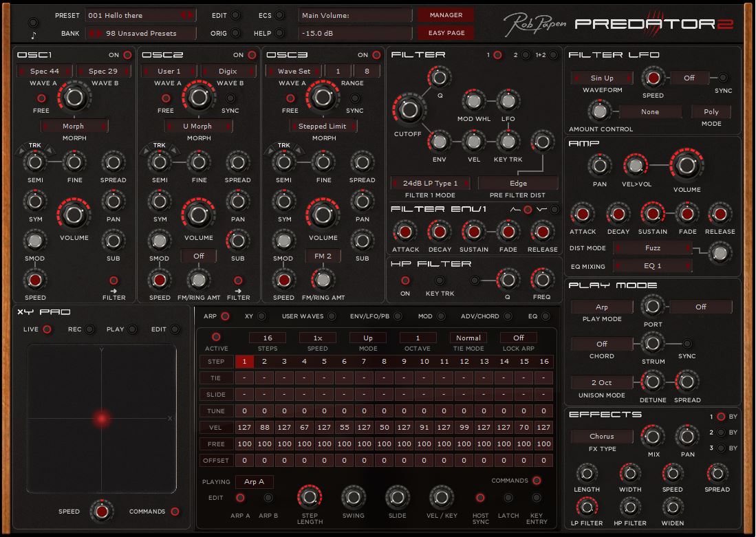Toggle OSC1 Free LED
The image size is (756, 537).
(x=41, y=98)
